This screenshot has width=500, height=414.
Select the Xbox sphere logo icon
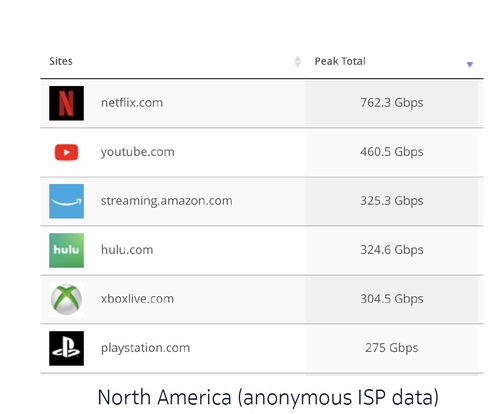[x=66, y=299]
